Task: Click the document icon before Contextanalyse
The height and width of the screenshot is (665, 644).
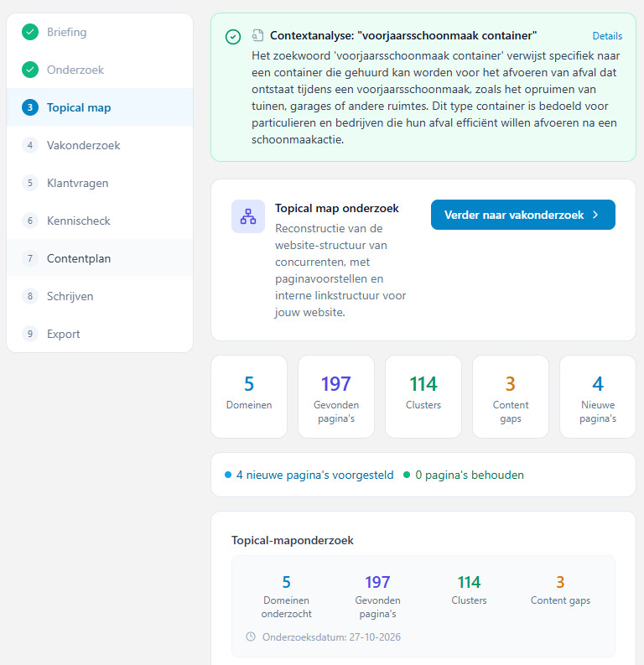Action: click(257, 35)
